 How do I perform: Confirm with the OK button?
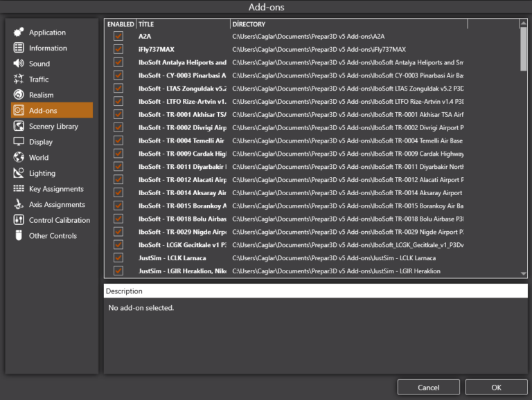click(x=496, y=387)
